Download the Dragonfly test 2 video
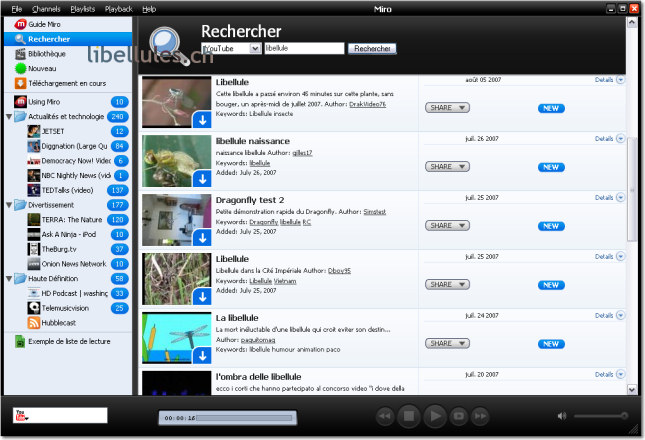 pyautogui.click(x=202, y=238)
